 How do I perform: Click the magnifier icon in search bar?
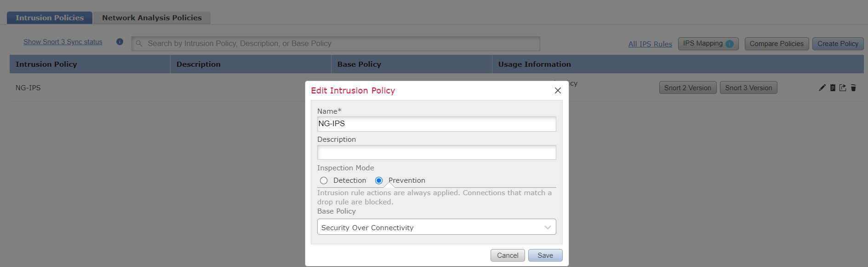coord(139,44)
